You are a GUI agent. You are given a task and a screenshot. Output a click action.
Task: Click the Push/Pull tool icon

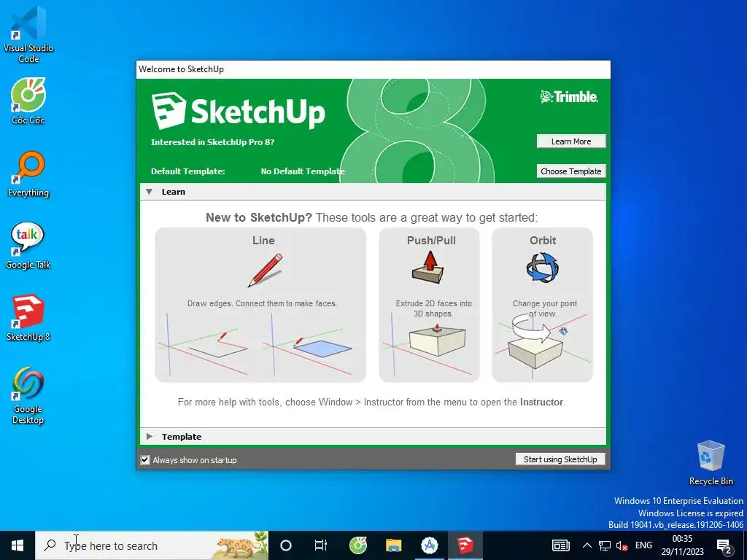click(429, 268)
